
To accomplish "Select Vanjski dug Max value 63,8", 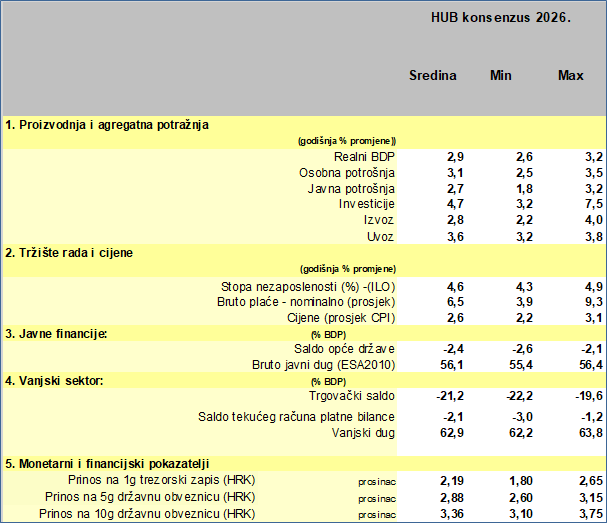I will tap(591, 433).
